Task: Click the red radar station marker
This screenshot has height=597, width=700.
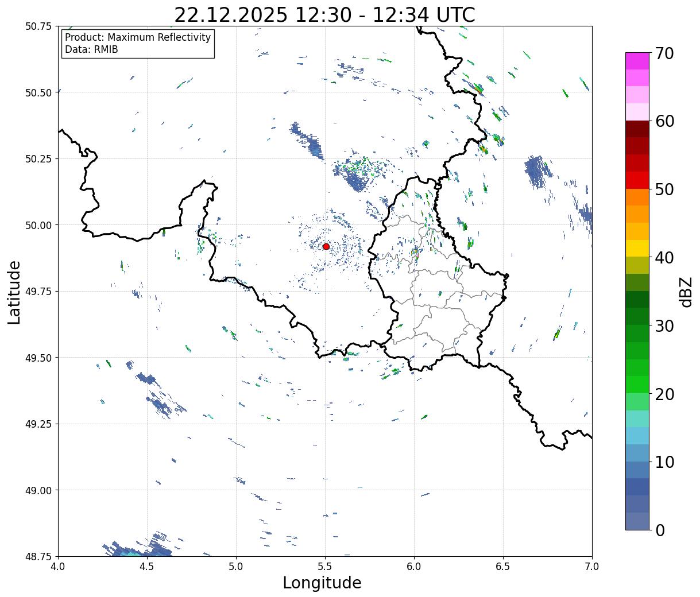Action: pos(326,246)
